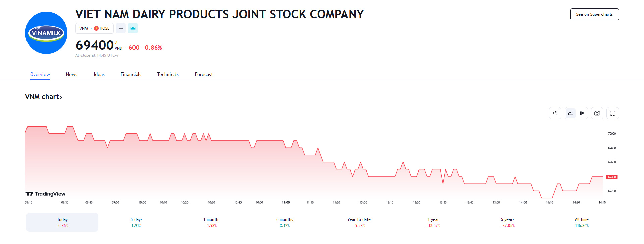Take a chart snapshot with camera icon

[x=597, y=113]
